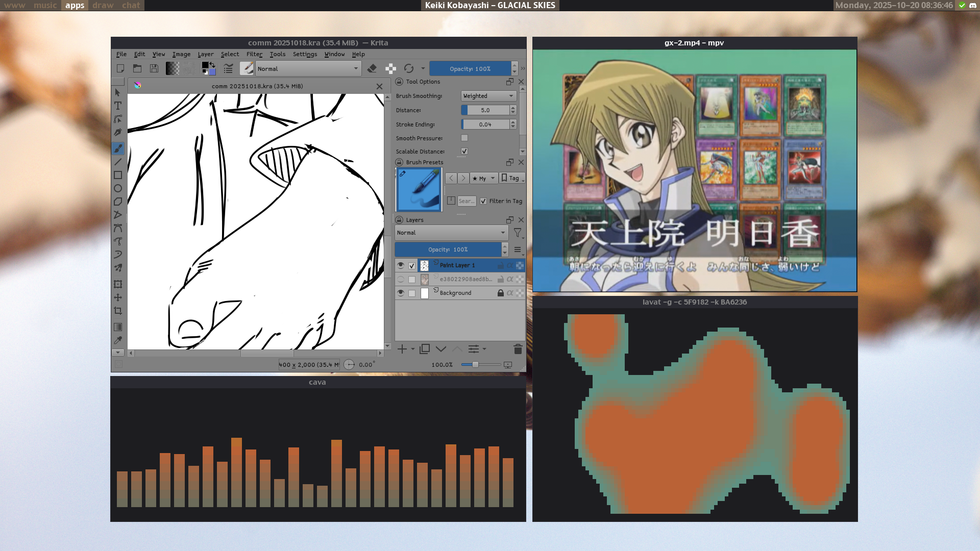This screenshot has height=551, width=980.
Task: Toggle the eraser mode icon
Action: (x=372, y=68)
